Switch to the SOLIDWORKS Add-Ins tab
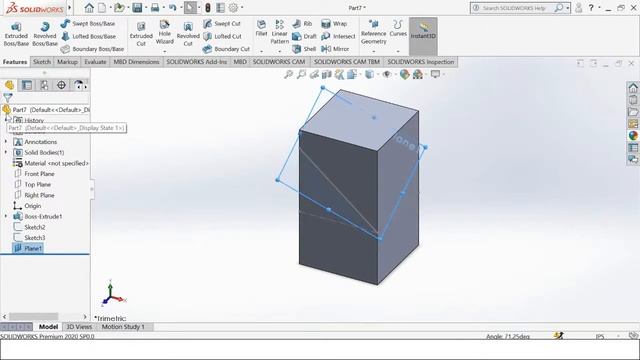The image size is (640, 360). [197, 62]
